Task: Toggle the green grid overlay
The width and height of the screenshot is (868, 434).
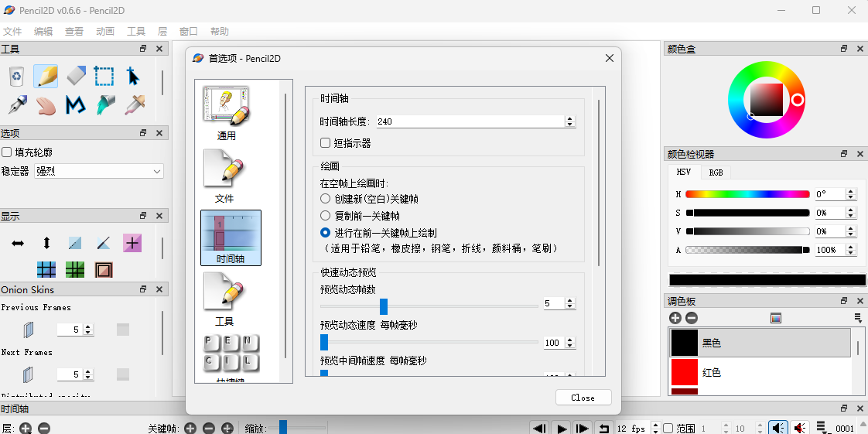Action: click(75, 269)
